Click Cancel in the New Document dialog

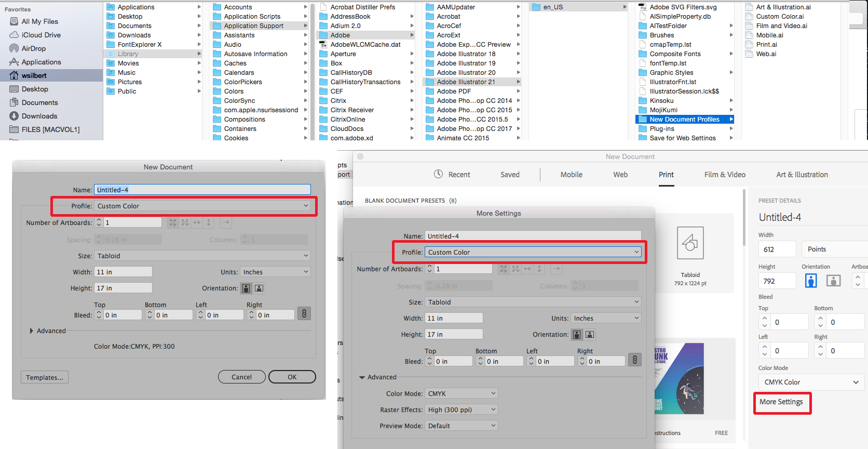(242, 377)
